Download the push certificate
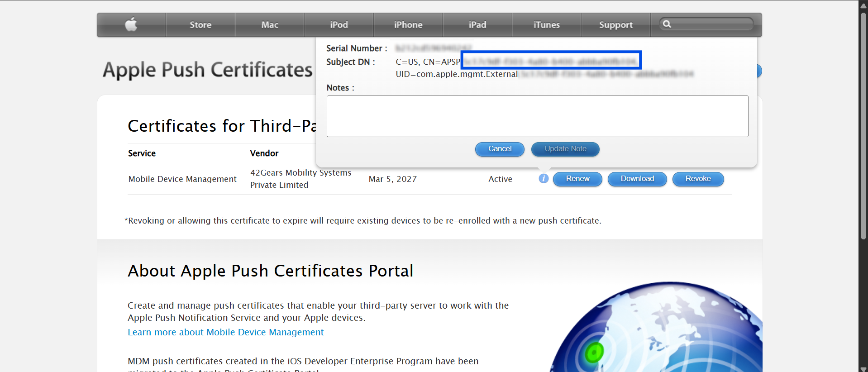 click(637, 179)
